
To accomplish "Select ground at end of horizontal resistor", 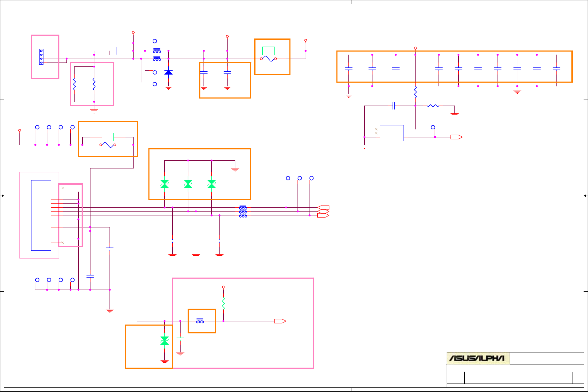I will pyautogui.click(x=454, y=115).
